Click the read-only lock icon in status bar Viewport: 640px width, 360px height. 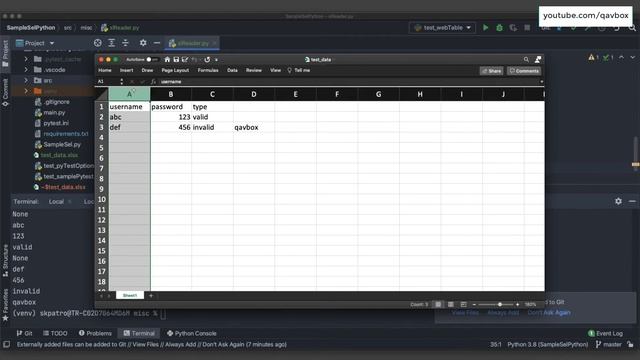tap(630, 344)
